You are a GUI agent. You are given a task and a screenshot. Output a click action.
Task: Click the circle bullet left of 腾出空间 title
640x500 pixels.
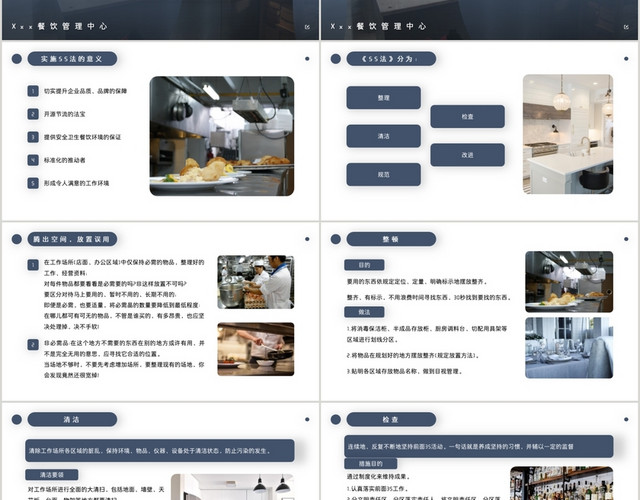pos(17,239)
